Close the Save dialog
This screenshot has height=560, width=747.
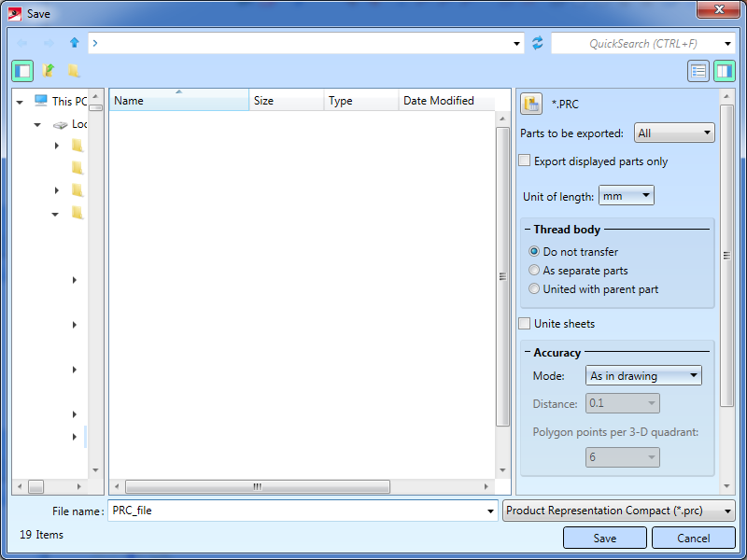click(x=719, y=9)
